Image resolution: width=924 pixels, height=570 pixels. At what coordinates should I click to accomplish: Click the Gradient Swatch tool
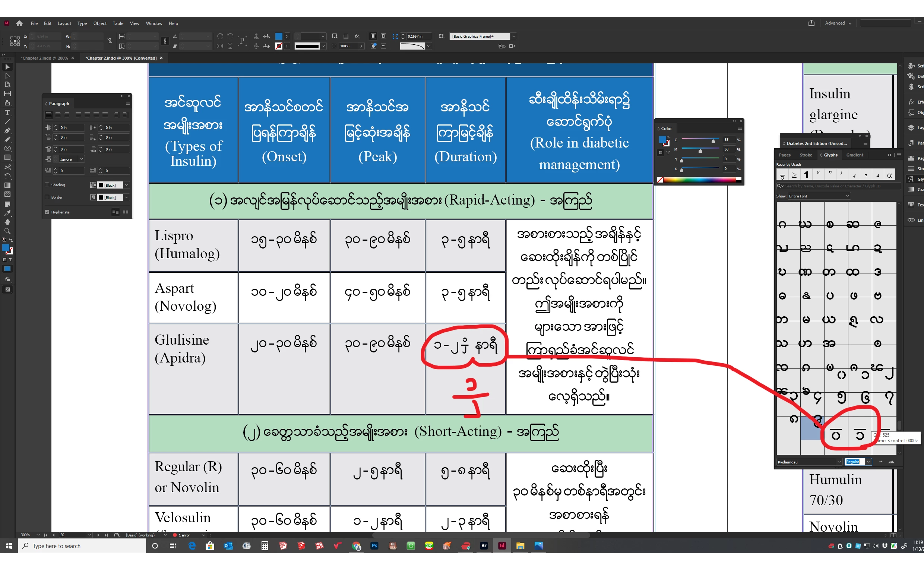(x=7, y=185)
